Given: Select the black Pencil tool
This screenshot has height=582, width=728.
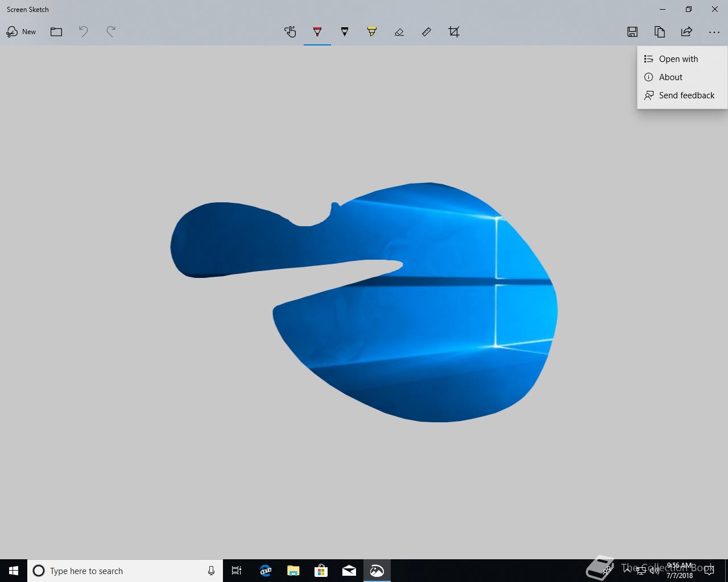Looking at the screenshot, I should (345, 32).
